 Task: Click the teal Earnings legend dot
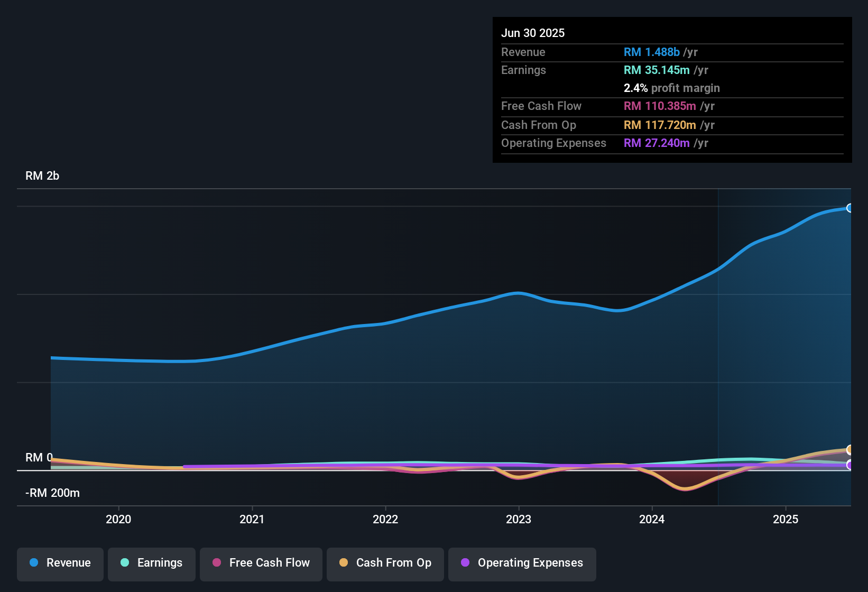[x=125, y=562]
